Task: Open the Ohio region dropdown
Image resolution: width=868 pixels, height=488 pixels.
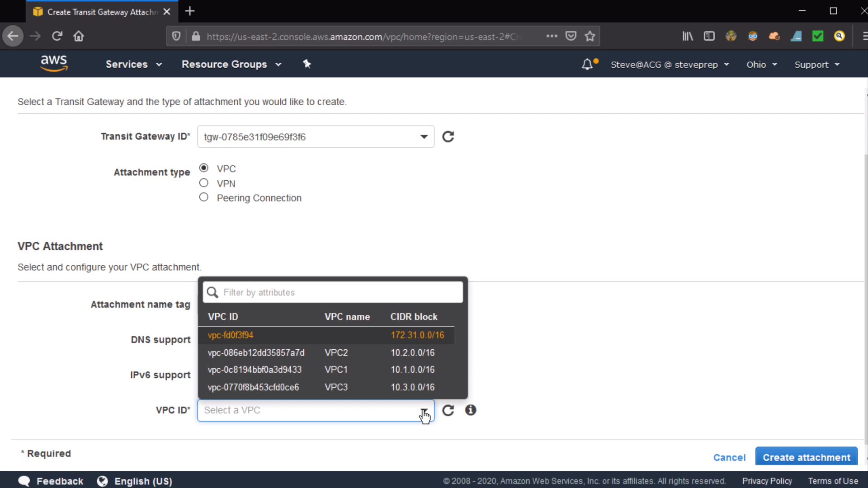Action: tap(762, 65)
